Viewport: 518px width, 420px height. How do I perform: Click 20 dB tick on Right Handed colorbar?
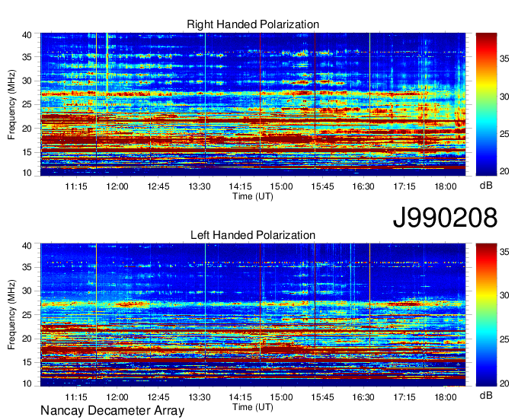pos(504,171)
